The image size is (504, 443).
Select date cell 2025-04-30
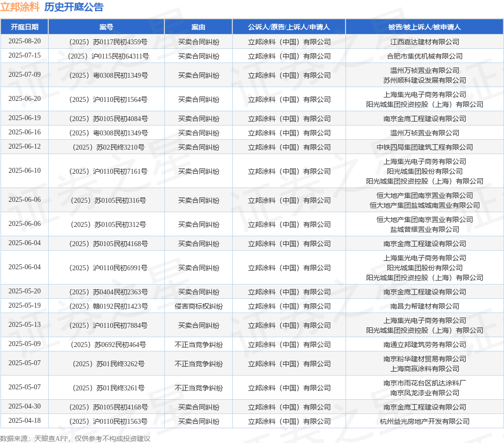pyautogui.click(x=25, y=406)
